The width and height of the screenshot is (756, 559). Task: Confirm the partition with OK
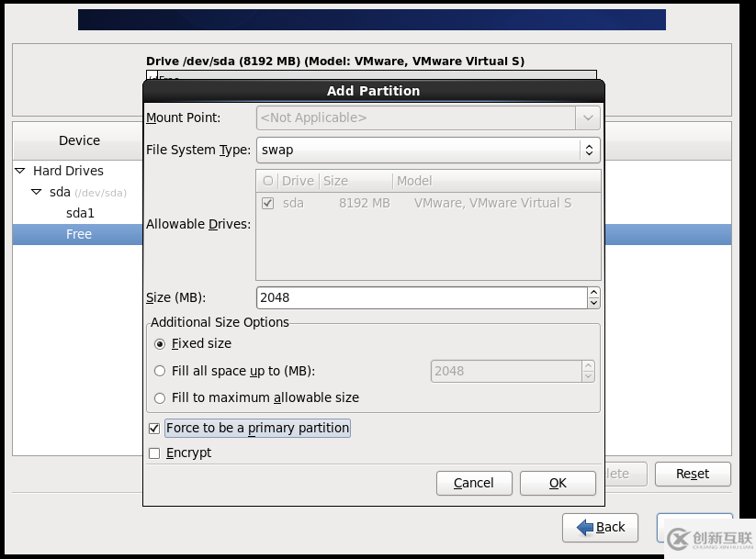pos(558,484)
